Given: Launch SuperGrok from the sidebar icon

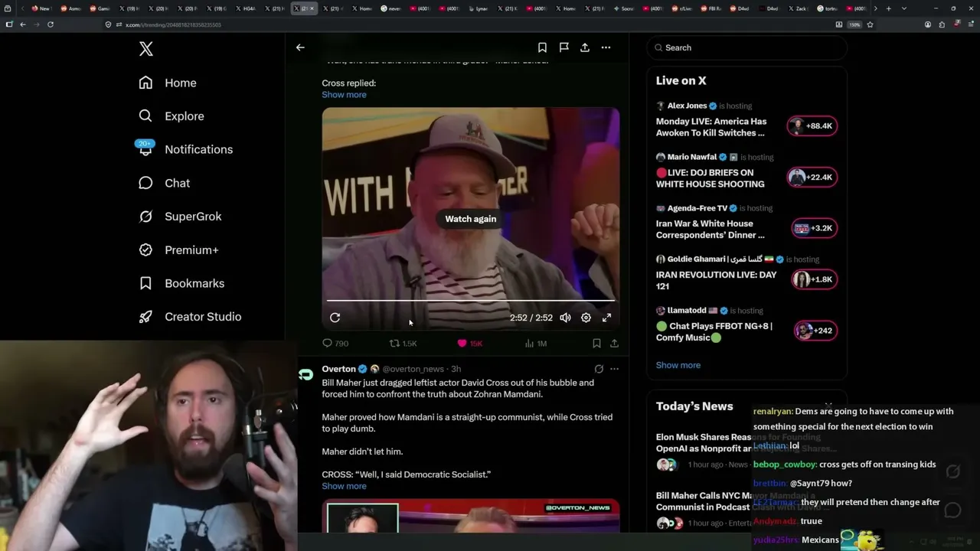Looking at the screenshot, I should tap(145, 217).
